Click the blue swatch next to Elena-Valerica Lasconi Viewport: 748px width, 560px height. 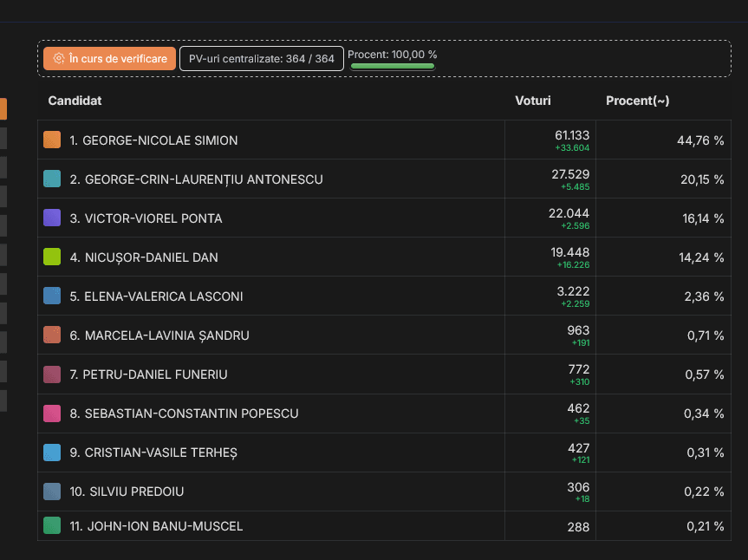[x=52, y=296]
